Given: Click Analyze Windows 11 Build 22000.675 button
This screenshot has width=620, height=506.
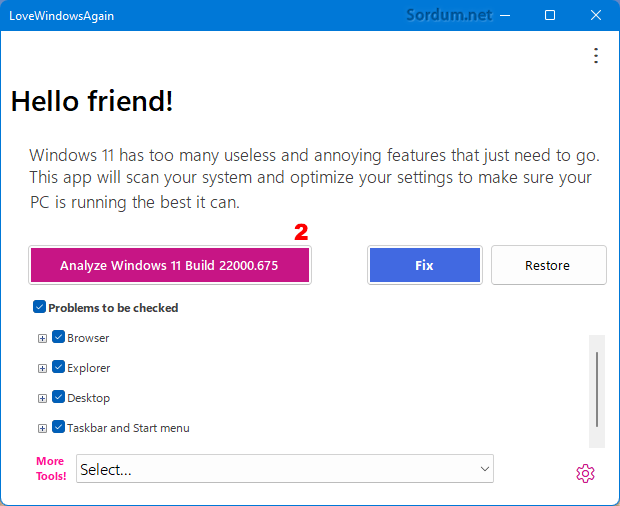Looking at the screenshot, I should [170, 265].
